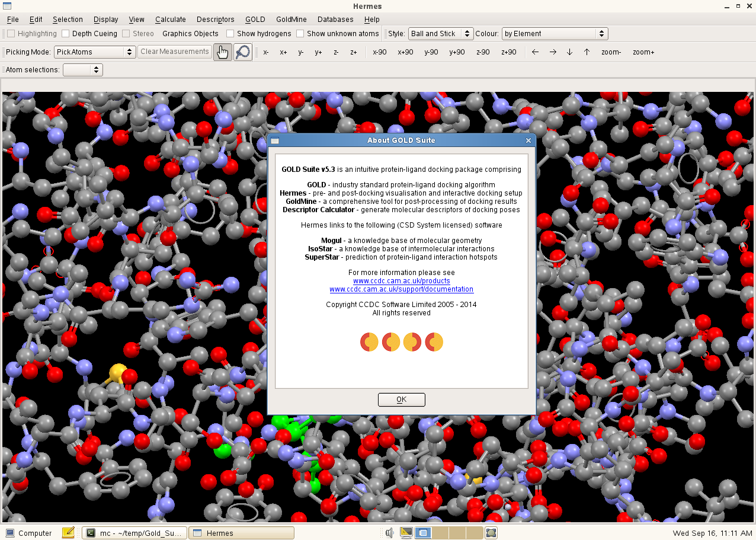Viewport: 756px width, 540px height.
Task: Click OK in About GOLD Suite dialog
Action: (401, 400)
